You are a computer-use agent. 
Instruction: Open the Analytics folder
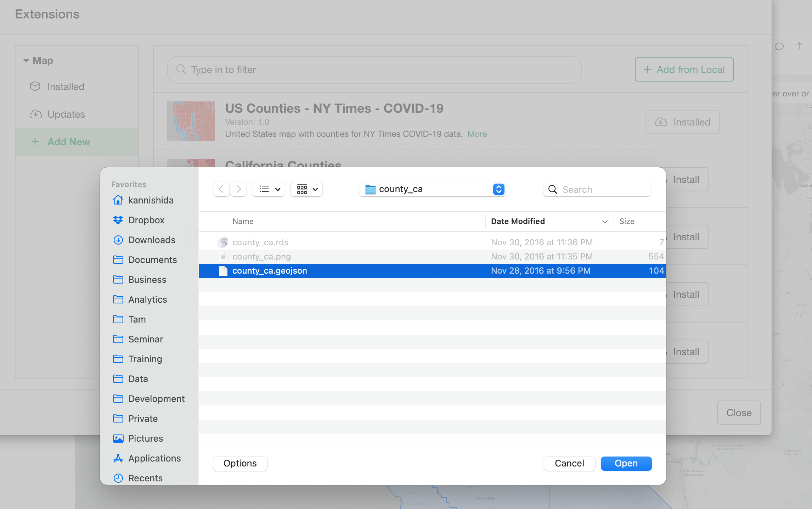tap(140, 300)
